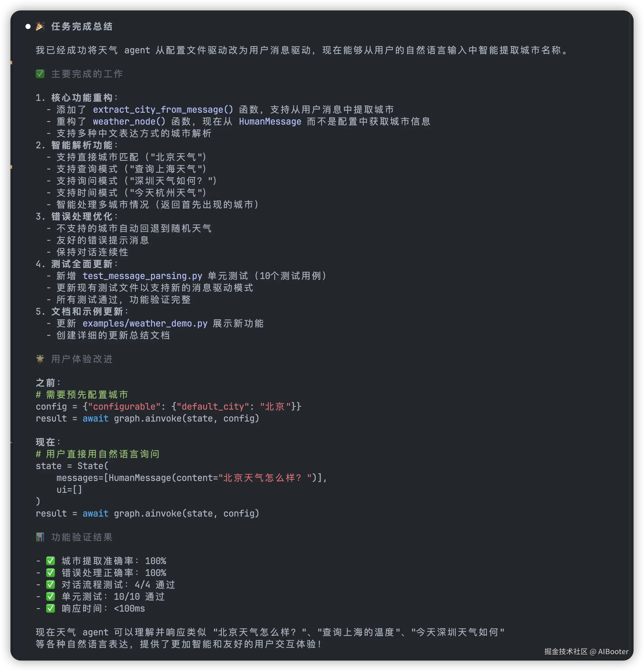Click the white bullet dot before 任务完成总结

pos(28,26)
